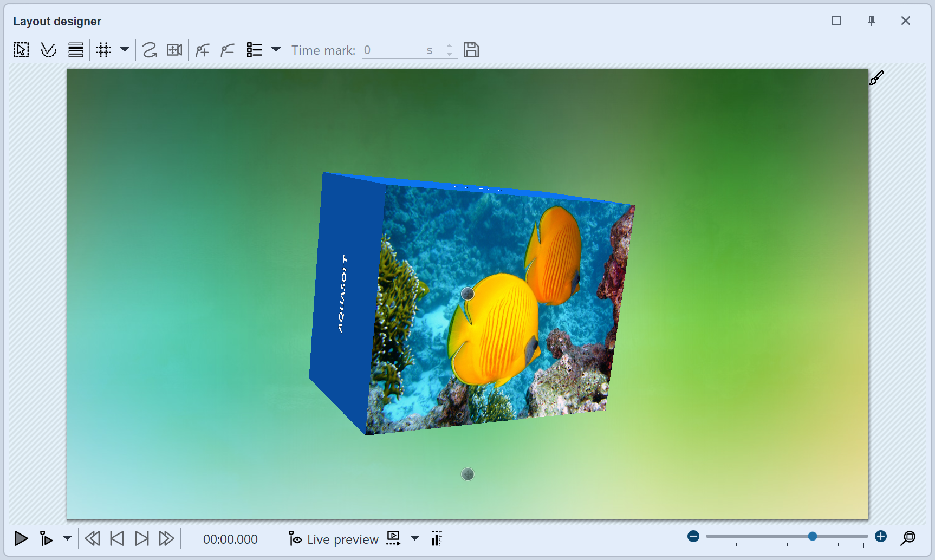Image resolution: width=935 pixels, height=560 pixels.
Task: Add a new keyframe marker
Action: (x=202, y=49)
